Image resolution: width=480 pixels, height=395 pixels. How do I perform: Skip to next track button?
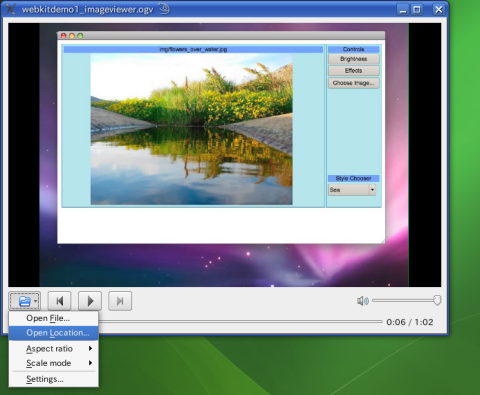120,301
